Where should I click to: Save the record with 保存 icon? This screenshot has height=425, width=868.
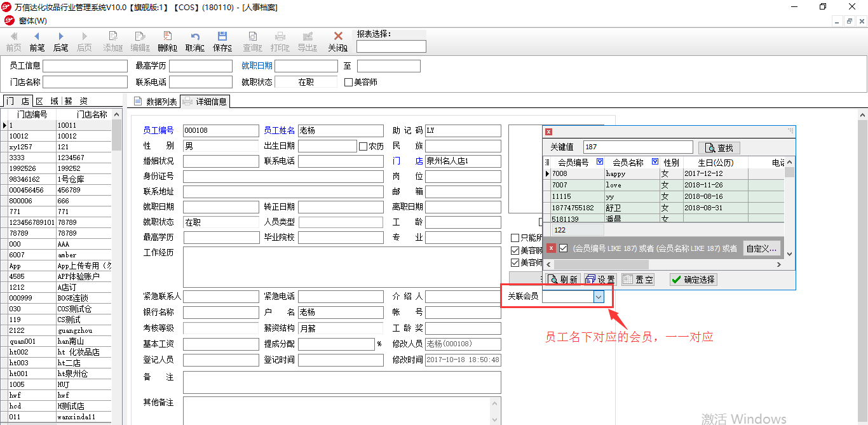(x=222, y=41)
